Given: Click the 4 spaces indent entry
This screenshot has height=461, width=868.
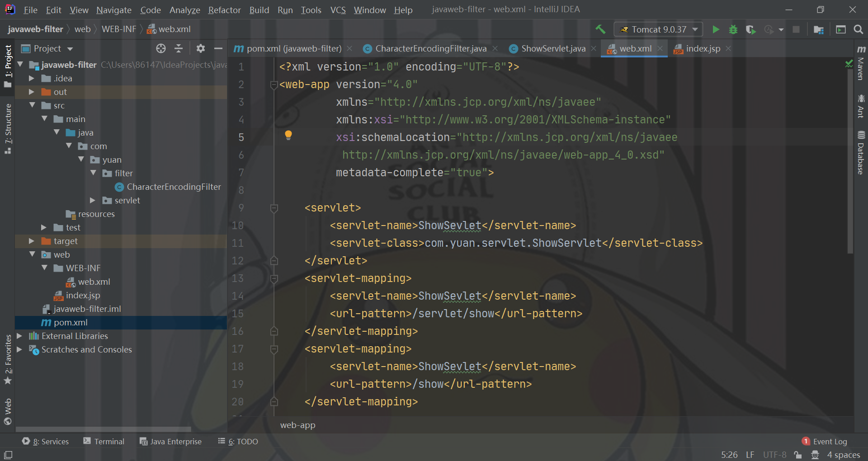Looking at the screenshot, I should tap(843, 455).
